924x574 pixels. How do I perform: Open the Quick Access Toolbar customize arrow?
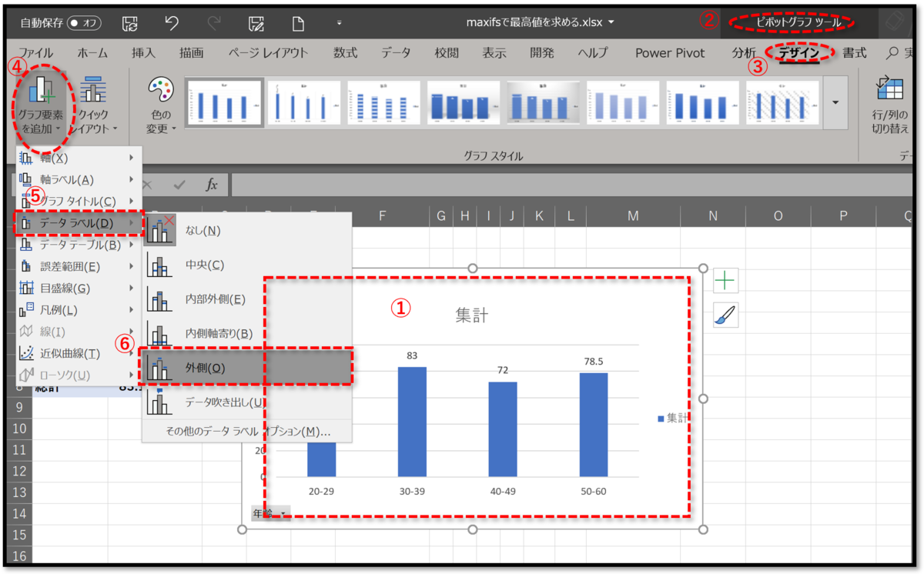click(339, 23)
